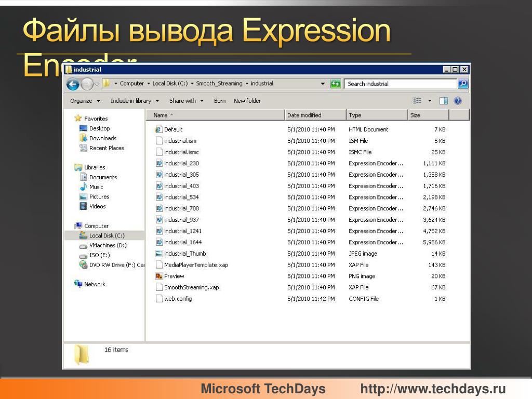
Task: Click the "5,956 KB" size cell
Action: coord(434,242)
